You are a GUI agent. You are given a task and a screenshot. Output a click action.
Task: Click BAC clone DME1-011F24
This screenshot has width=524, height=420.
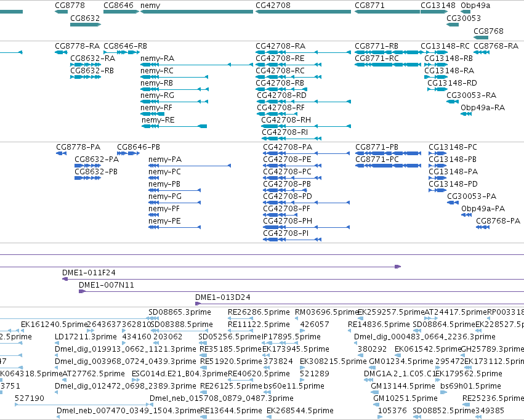click(x=89, y=273)
